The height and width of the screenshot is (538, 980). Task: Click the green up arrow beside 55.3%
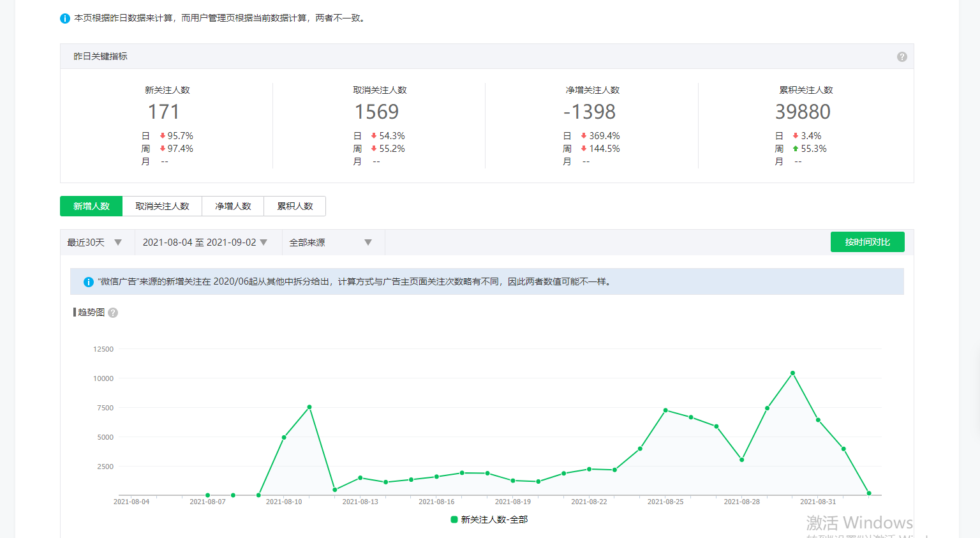[x=796, y=149]
